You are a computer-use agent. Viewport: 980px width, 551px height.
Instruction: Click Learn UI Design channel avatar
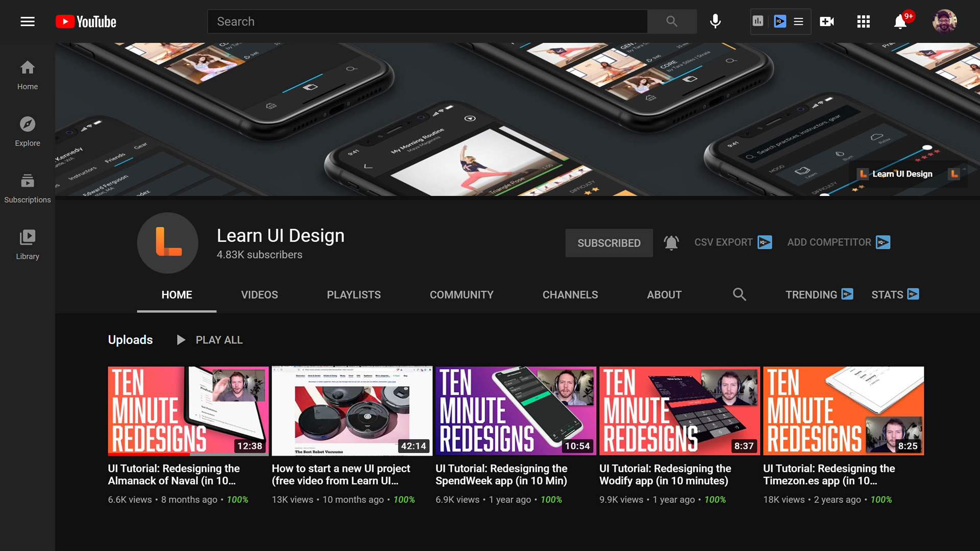point(168,243)
